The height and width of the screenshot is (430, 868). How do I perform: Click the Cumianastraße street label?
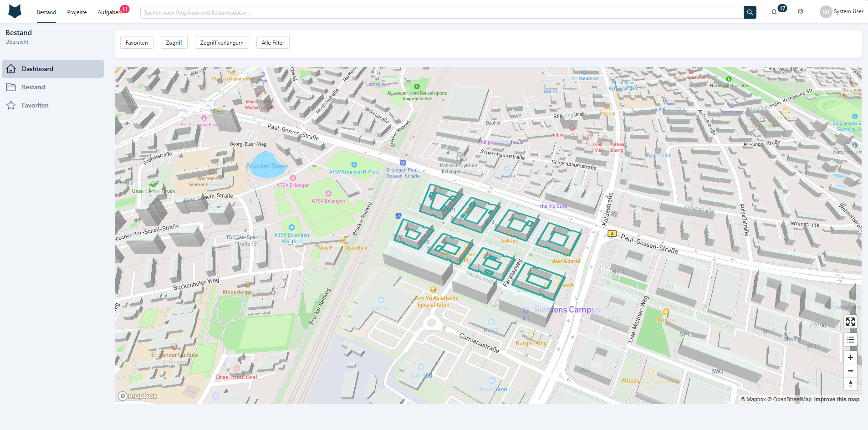click(479, 343)
